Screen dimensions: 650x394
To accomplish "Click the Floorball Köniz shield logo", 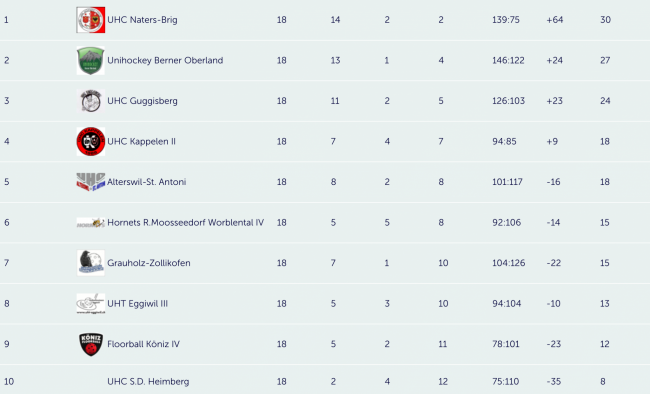I will coord(90,344).
